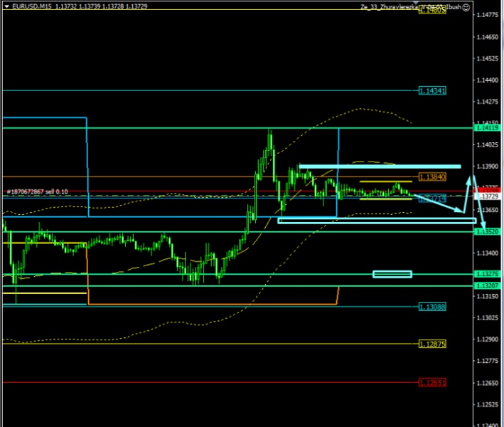
Task: Click the long white rectangle above 1.13520
Action: coord(376,221)
